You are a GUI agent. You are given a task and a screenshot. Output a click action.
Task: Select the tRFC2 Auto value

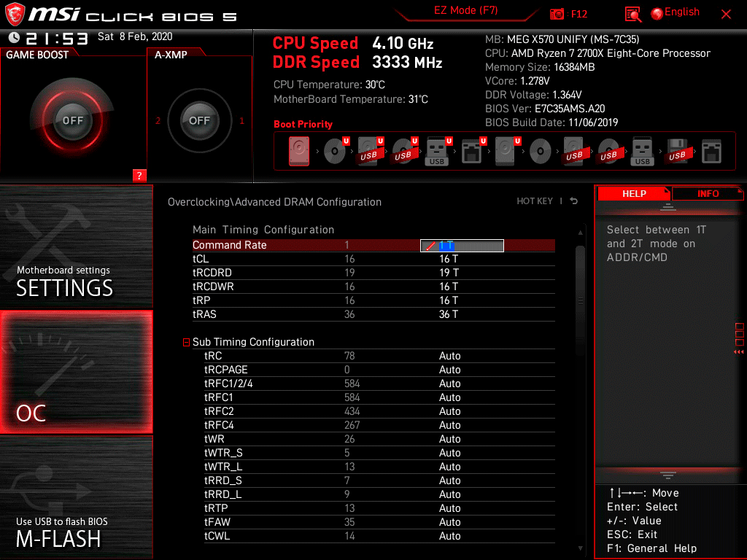pos(449,411)
